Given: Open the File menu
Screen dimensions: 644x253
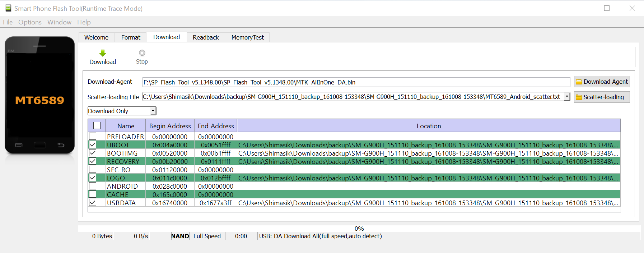Looking at the screenshot, I should 8,22.
